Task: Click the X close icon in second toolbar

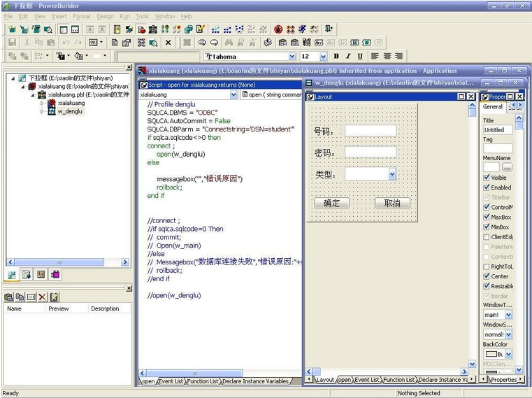Action: coord(168,43)
